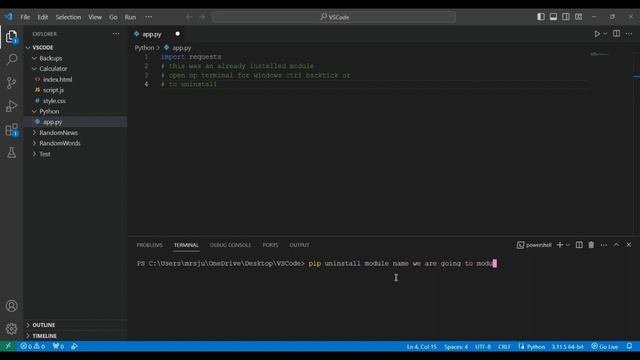This screenshot has height=360, width=640.
Task: Click Python in the breadcrumb path
Action: point(144,48)
